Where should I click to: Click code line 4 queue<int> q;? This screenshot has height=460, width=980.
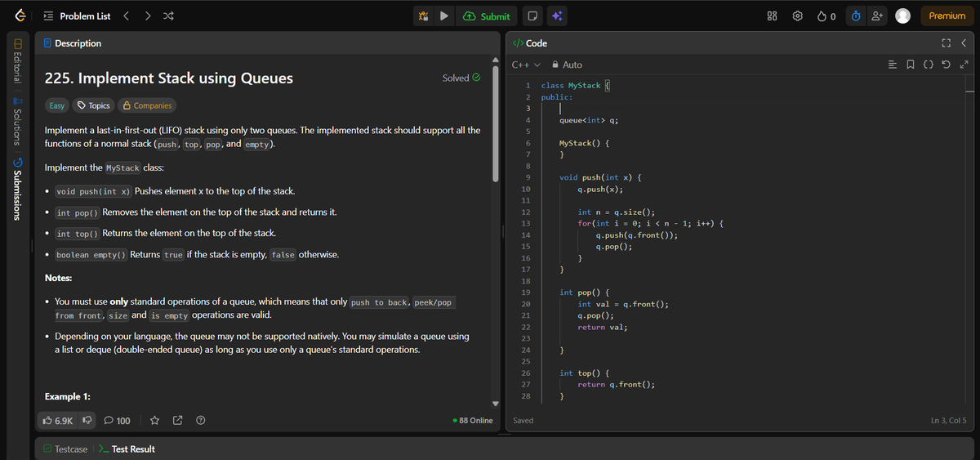coord(588,120)
